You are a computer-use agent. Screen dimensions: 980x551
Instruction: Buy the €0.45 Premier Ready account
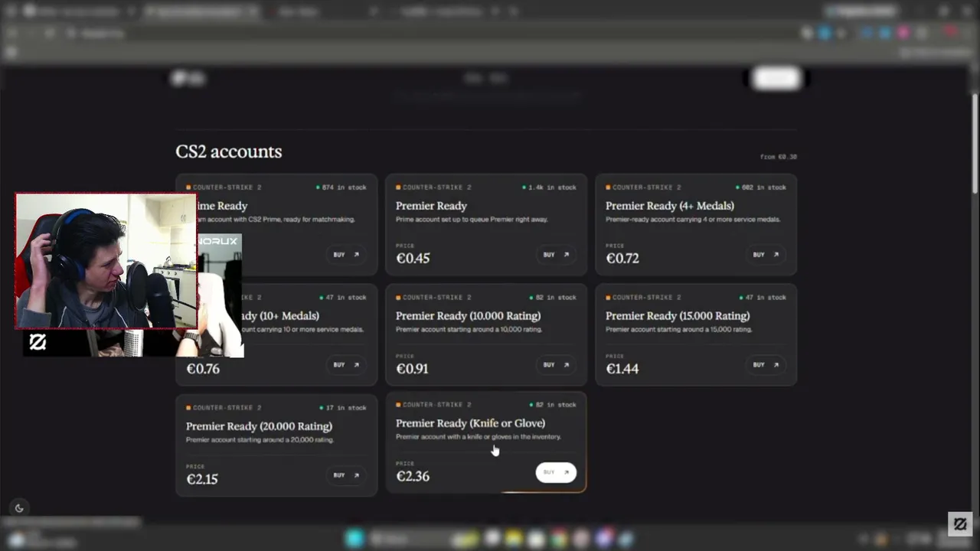tap(556, 255)
